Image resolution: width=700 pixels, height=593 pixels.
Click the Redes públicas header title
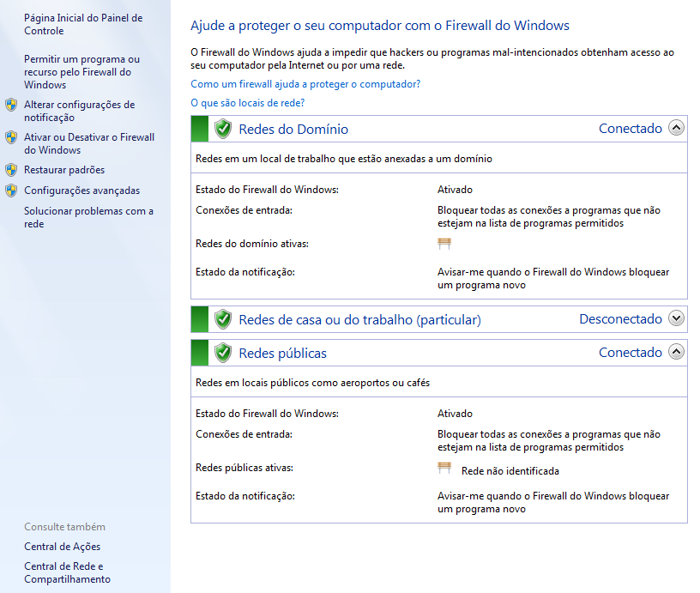(x=282, y=354)
